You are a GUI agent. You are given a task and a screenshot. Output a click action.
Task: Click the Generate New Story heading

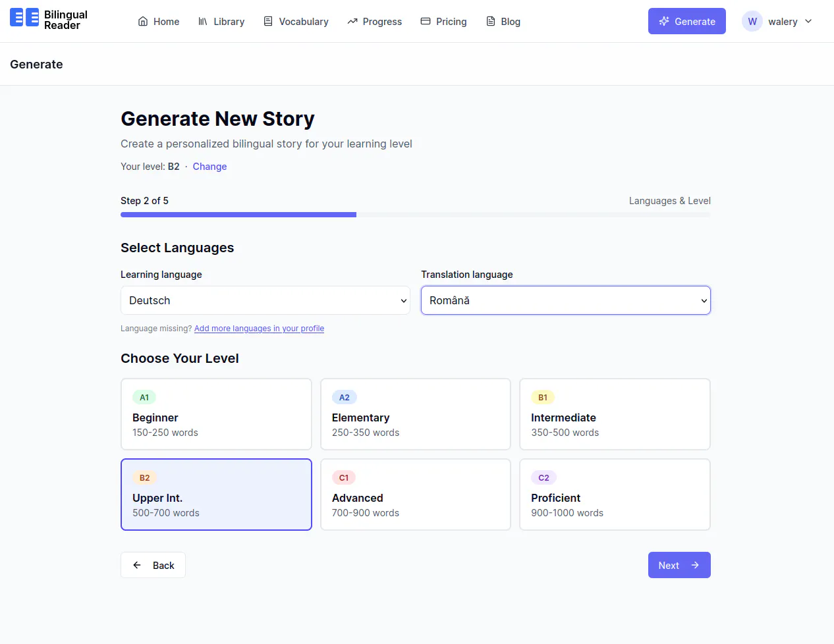pos(217,119)
